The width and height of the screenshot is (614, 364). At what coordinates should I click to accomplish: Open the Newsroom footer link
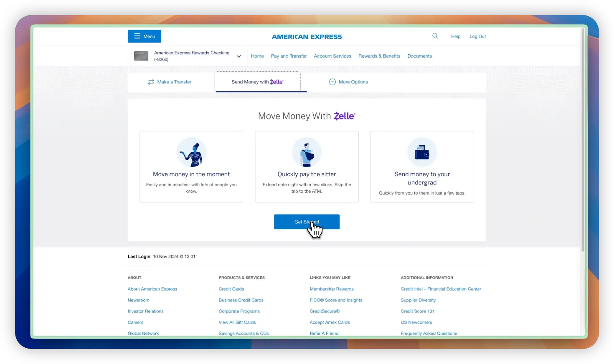point(138,300)
